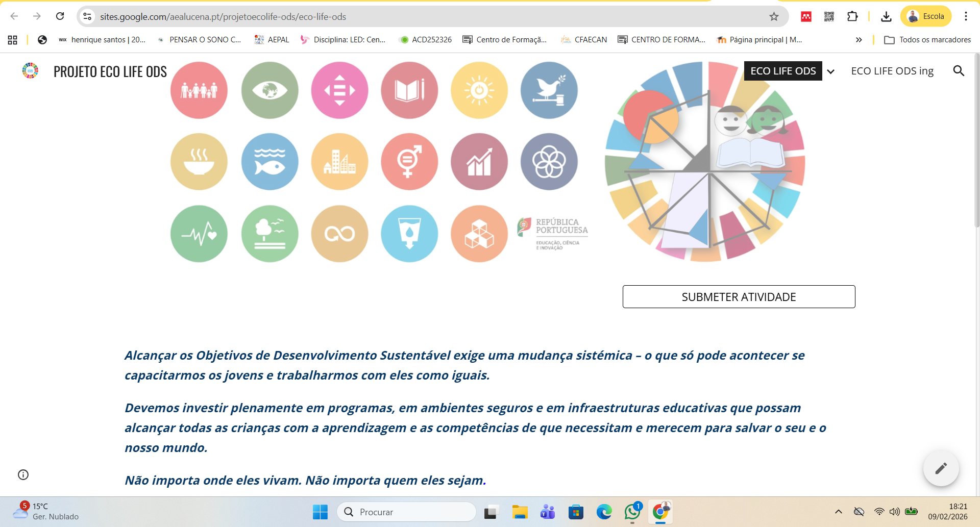Show hidden system tray icons
The image size is (980, 527).
tap(838, 512)
